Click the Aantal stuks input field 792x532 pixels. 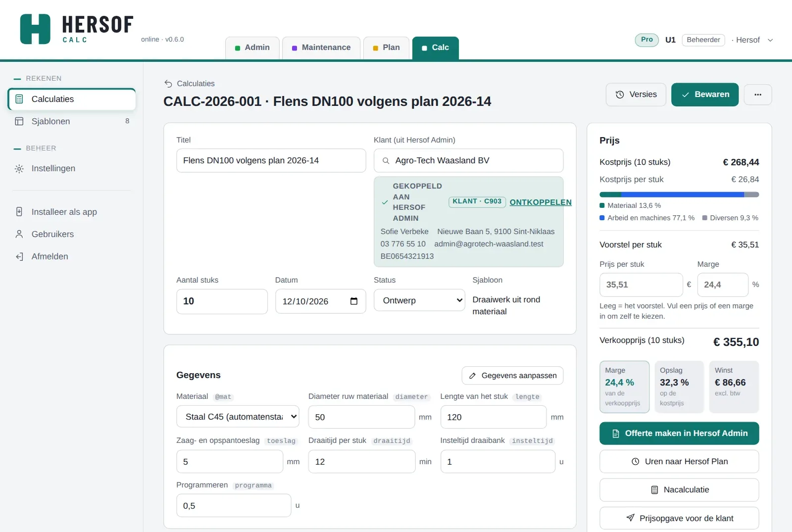tap(222, 301)
